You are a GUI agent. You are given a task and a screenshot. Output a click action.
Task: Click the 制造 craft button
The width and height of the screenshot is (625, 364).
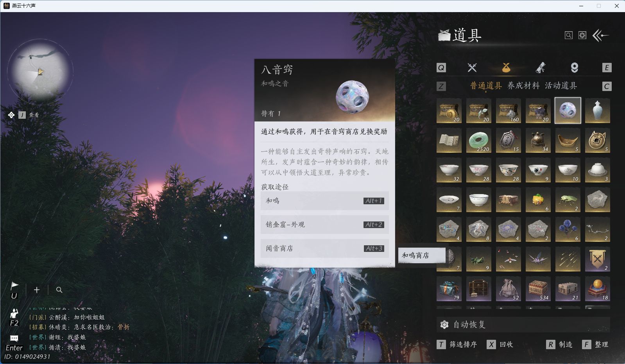[x=559, y=344]
